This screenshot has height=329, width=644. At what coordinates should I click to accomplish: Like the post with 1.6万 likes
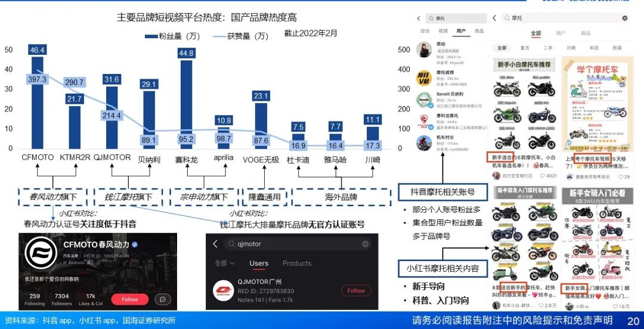615,306
